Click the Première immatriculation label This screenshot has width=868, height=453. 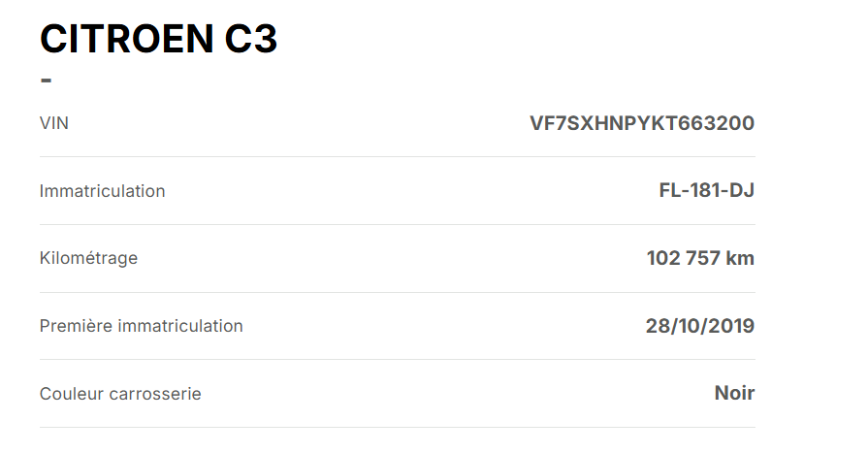(x=141, y=326)
